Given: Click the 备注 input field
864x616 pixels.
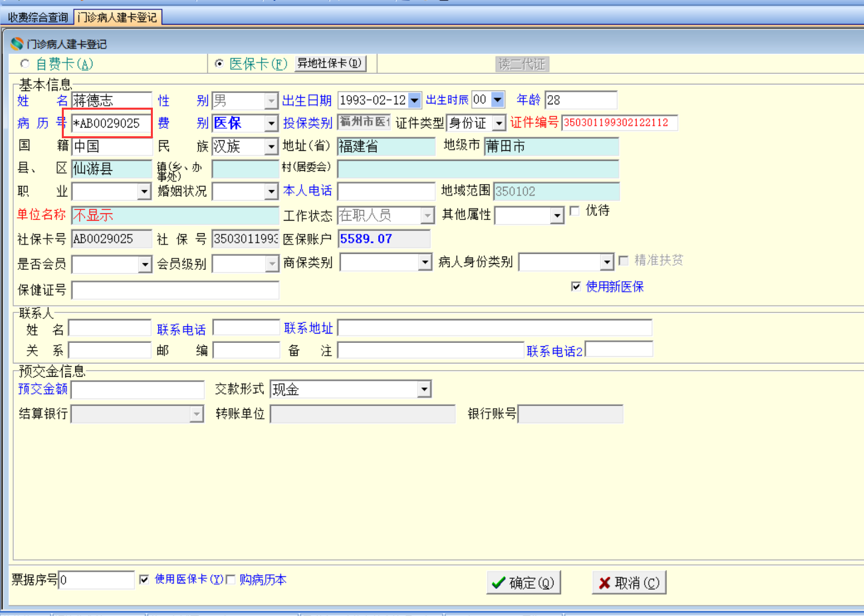Looking at the screenshot, I should 431,350.
